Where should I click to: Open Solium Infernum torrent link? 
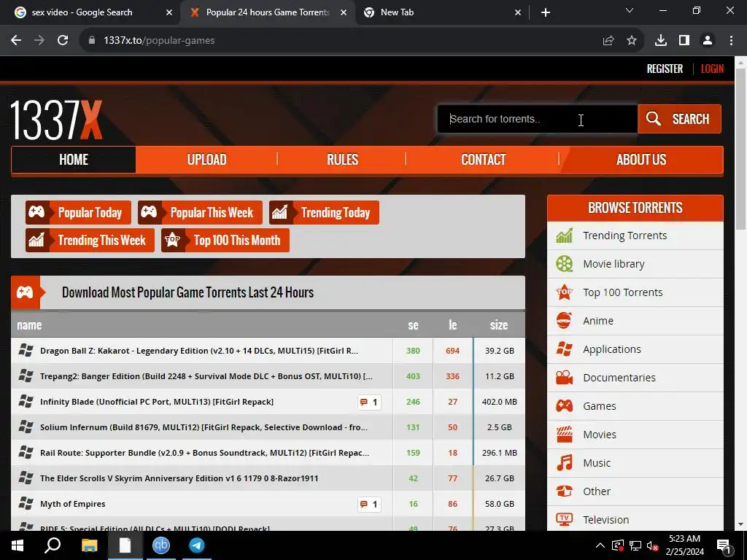pos(204,427)
